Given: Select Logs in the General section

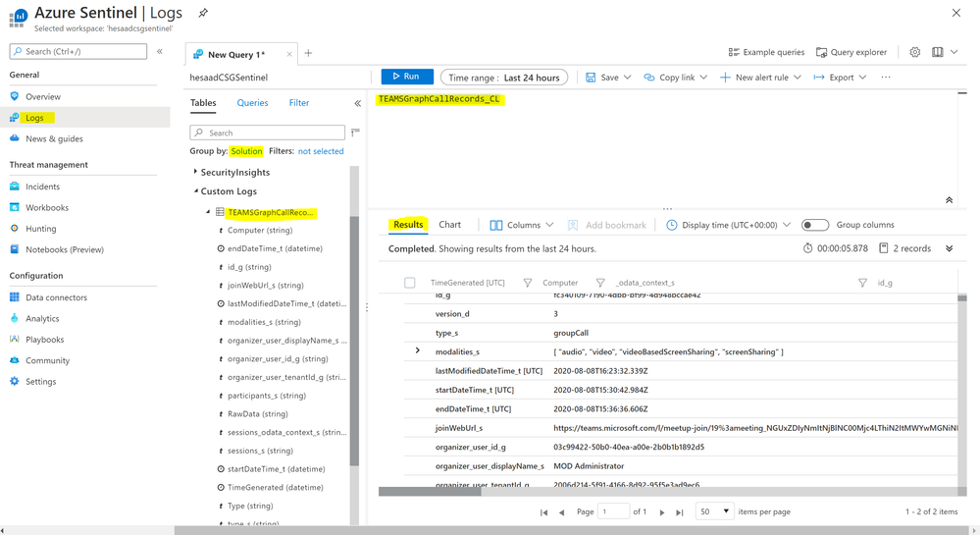Looking at the screenshot, I should [x=34, y=118].
